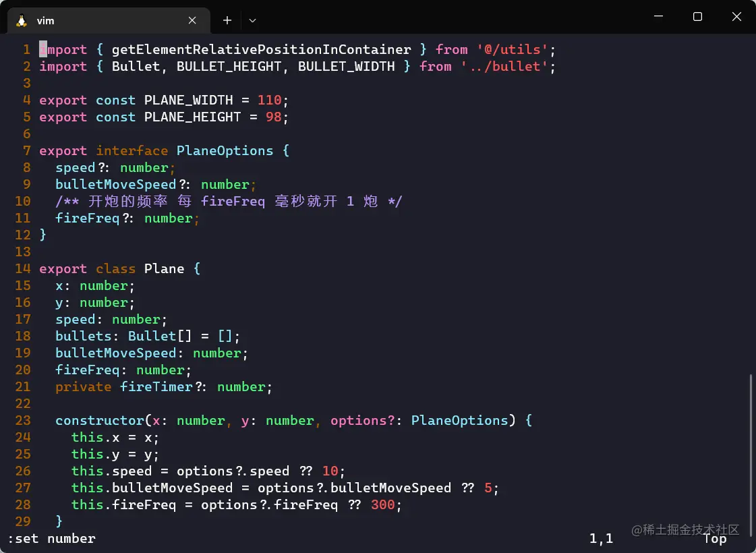756x553 pixels.
Task: Minimize the terminal window
Action: click(x=658, y=16)
